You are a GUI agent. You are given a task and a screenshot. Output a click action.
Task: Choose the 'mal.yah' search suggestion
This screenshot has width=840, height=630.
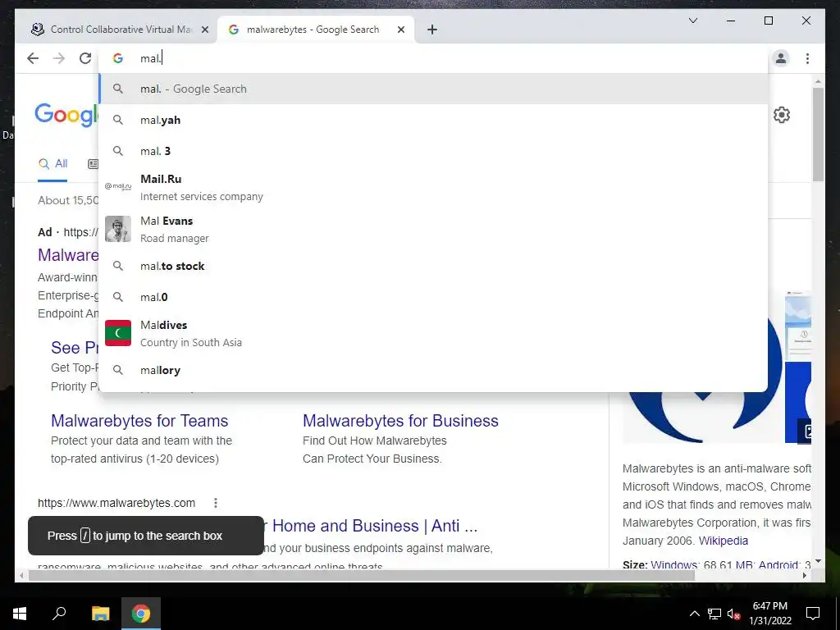pos(434,120)
